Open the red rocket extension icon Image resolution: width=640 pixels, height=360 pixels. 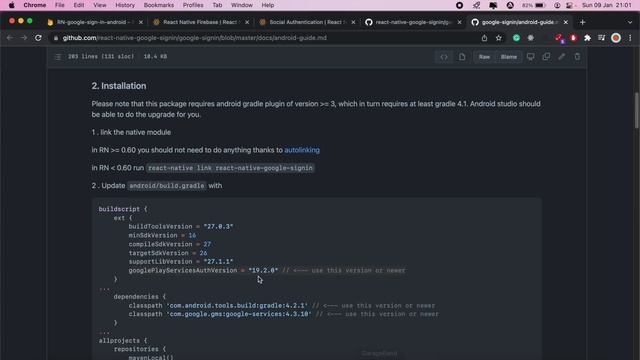point(559,38)
